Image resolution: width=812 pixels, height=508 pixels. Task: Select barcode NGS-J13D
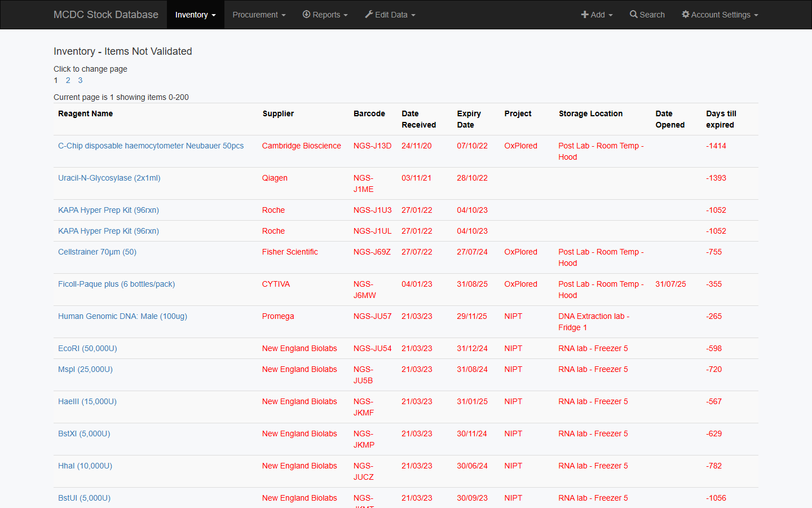(x=372, y=146)
